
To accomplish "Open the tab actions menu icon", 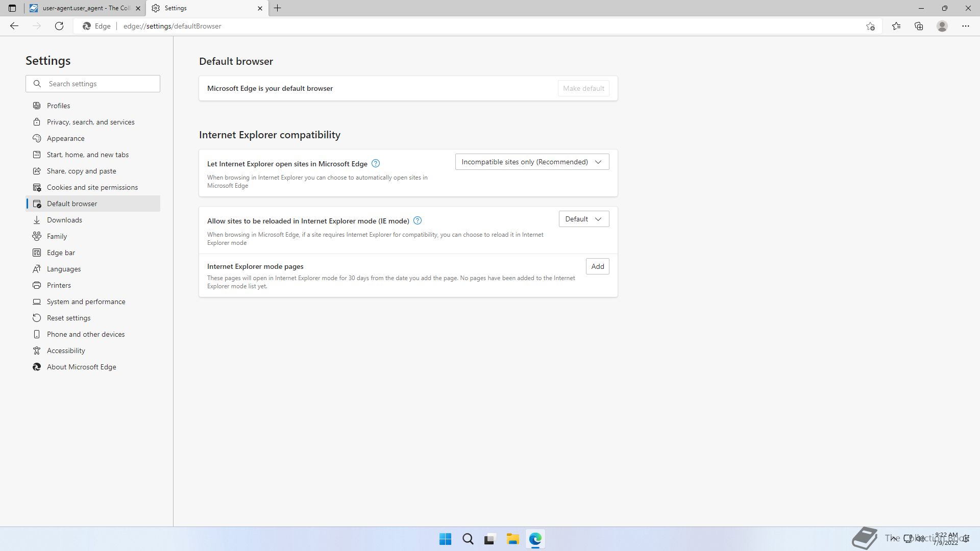I will click(12, 8).
